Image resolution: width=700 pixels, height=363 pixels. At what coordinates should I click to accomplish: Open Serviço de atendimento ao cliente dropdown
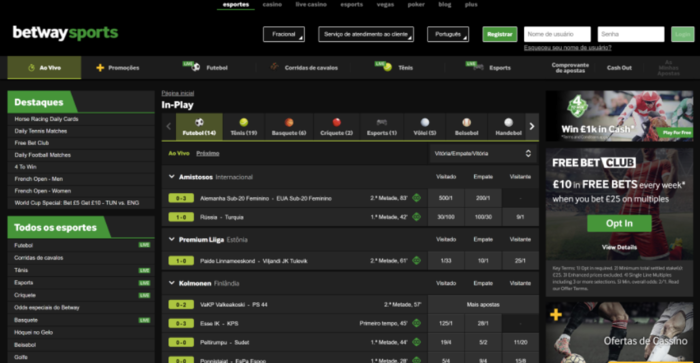(366, 34)
